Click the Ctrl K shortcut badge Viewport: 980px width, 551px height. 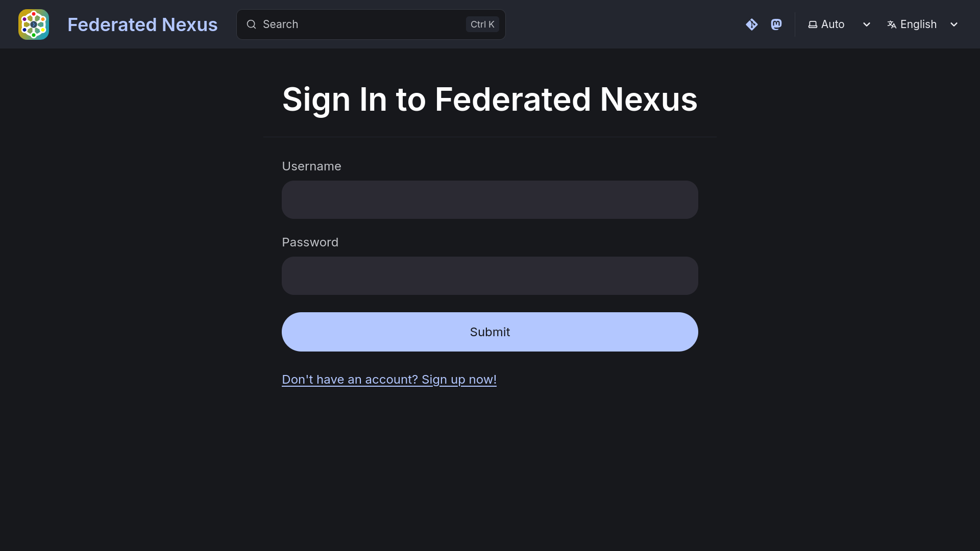click(x=482, y=24)
